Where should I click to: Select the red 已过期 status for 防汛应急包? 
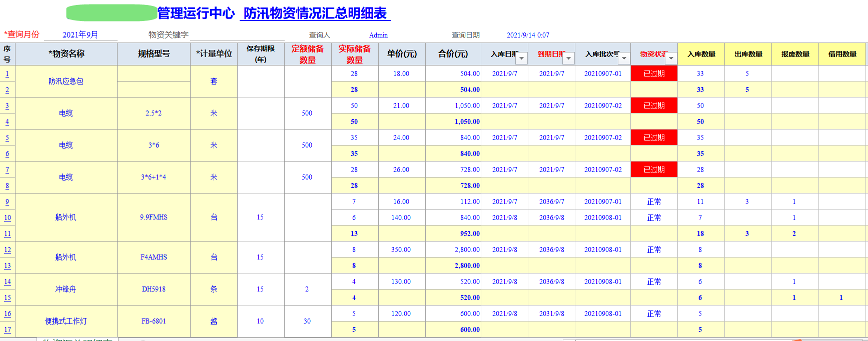point(654,74)
